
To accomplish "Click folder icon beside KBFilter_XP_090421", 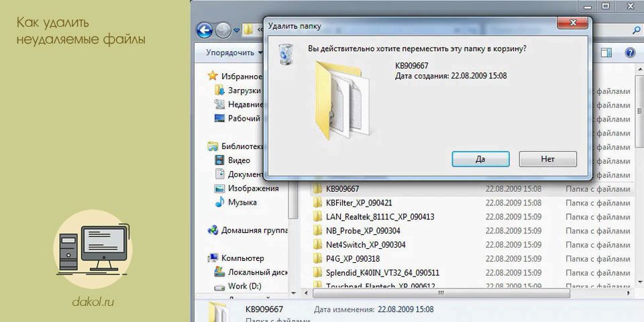I will tap(317, 203).
